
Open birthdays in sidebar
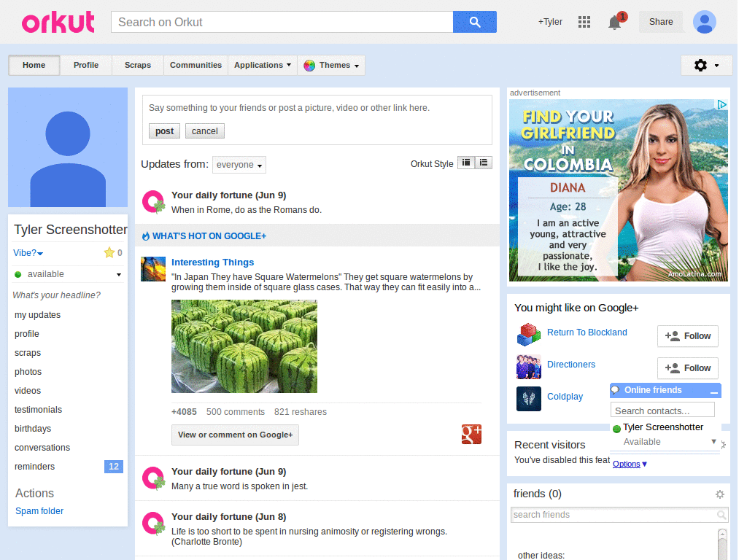click(x=33, y=429)
